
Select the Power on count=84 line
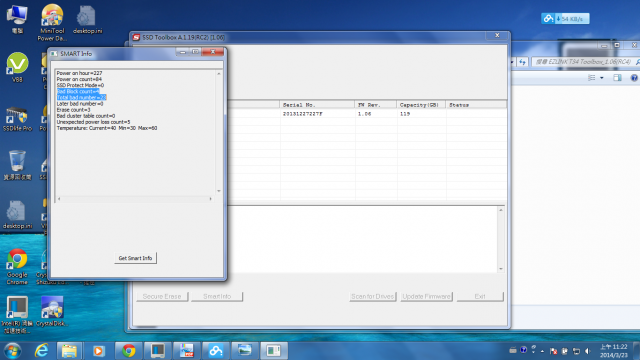click(79, 79)
